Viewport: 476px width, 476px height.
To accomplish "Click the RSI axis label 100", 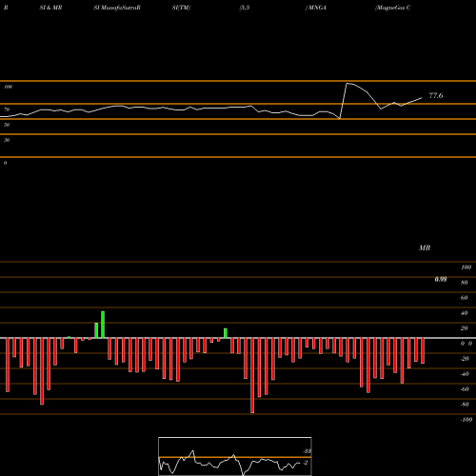I will click(x=9, y=87).
